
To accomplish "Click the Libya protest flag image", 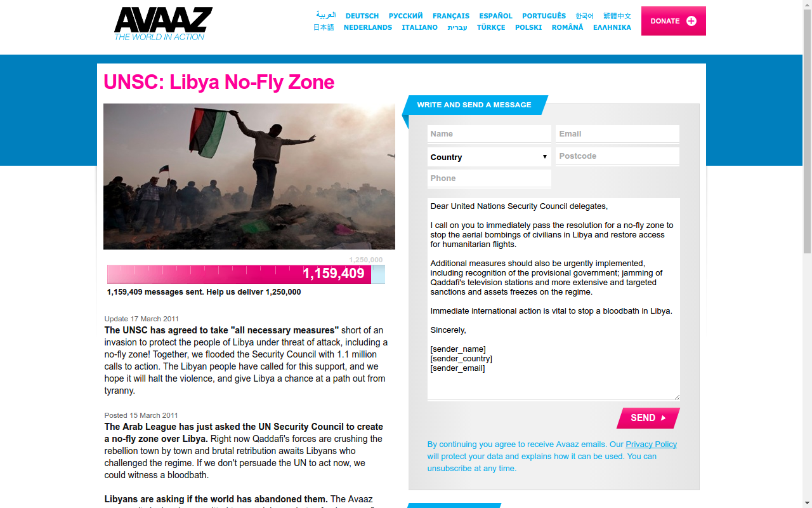I will [x=249, y=177].
